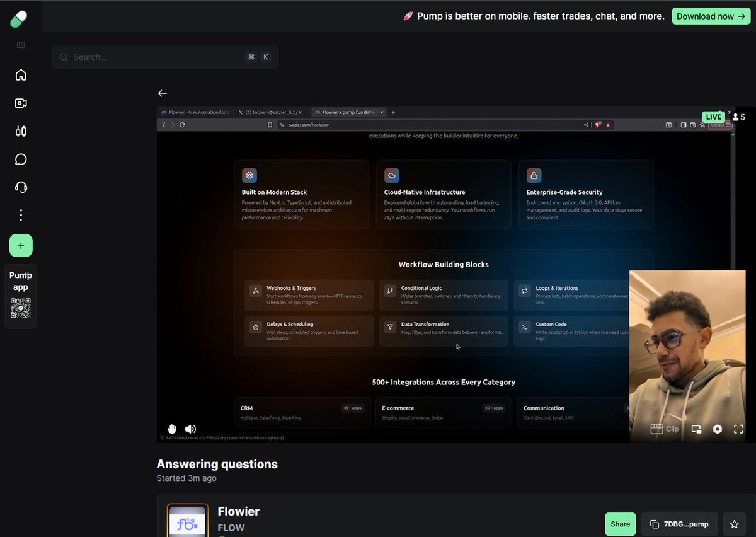Click the Update button in streamed browser
This screenshot has height=537, width=756.
pos(720,125)
